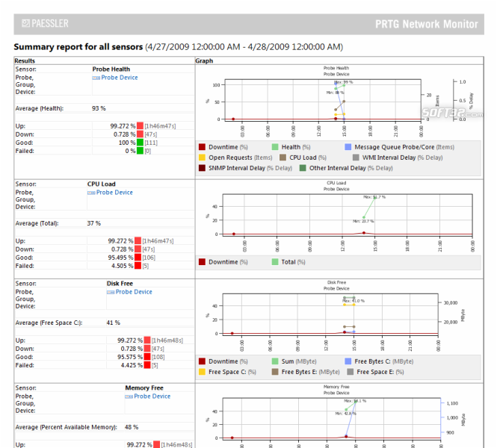The image size is (497, 448).
Task: Click Message Queue Probe/Core blue swatch
Action: coord(348,147)
